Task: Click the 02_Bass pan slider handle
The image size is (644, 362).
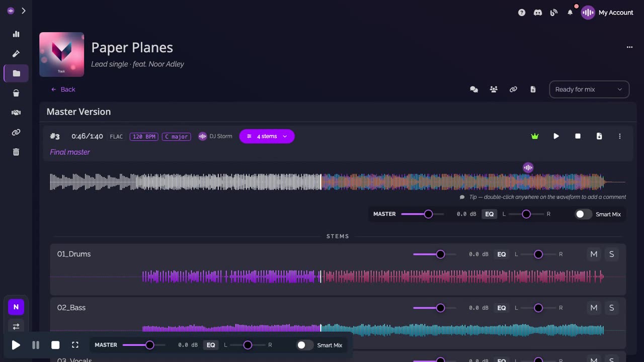Action: click(x=538, y=308)
